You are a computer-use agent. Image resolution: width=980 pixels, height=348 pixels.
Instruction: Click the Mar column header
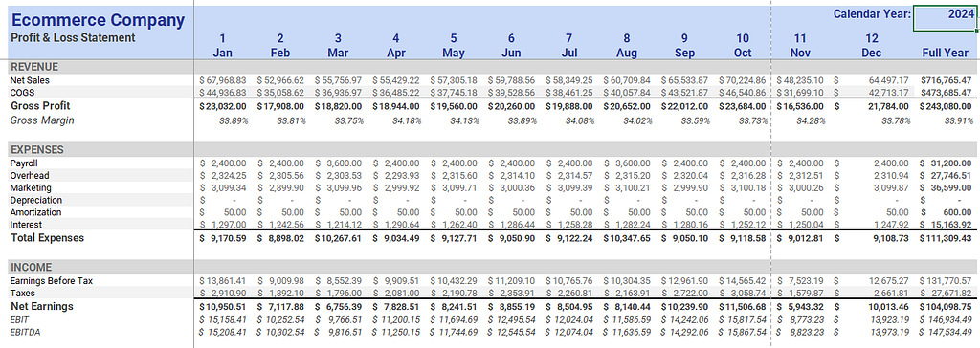point(338,54)
